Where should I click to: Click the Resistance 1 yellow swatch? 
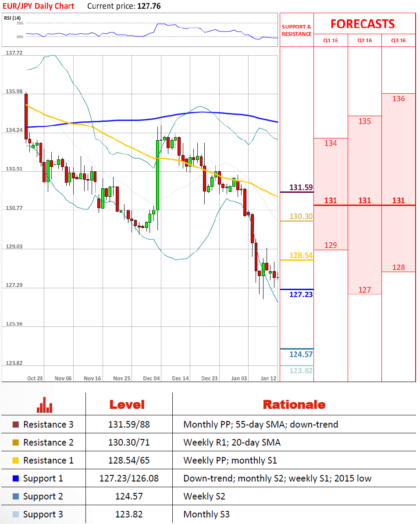(x=16, y=460)
